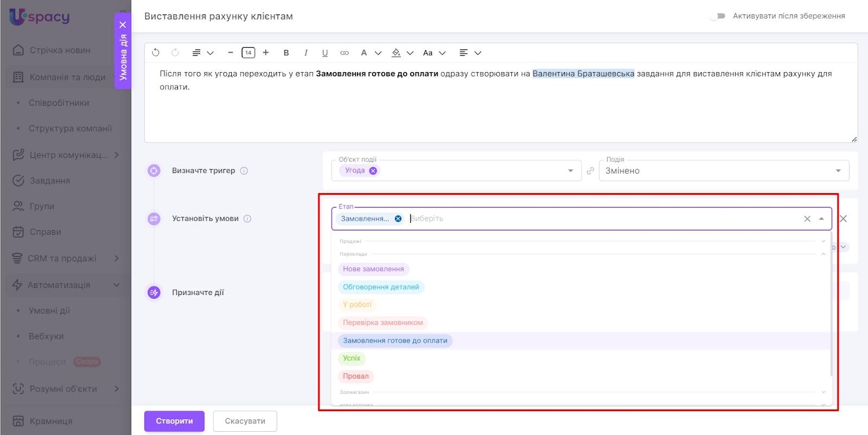The image size is (868, 435).
Task: Click the Скасувати button
Action: pyautogui.click(x=245, y=421)
